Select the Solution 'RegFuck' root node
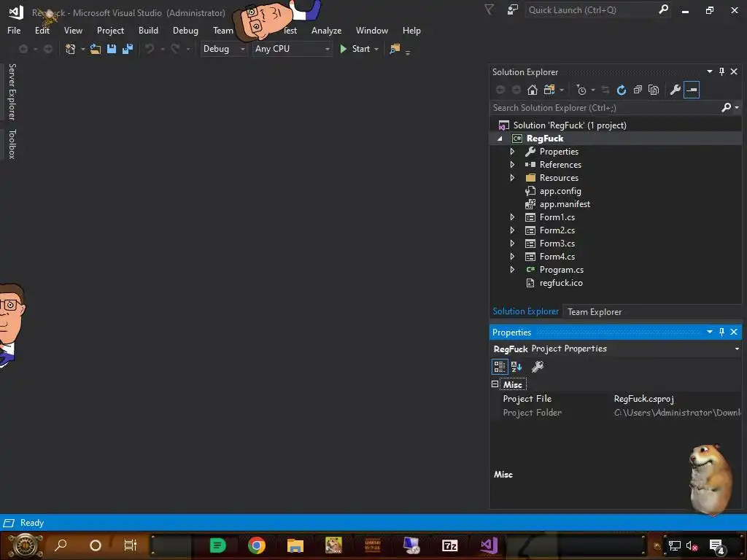747x560 pixels. coord(569,125)
